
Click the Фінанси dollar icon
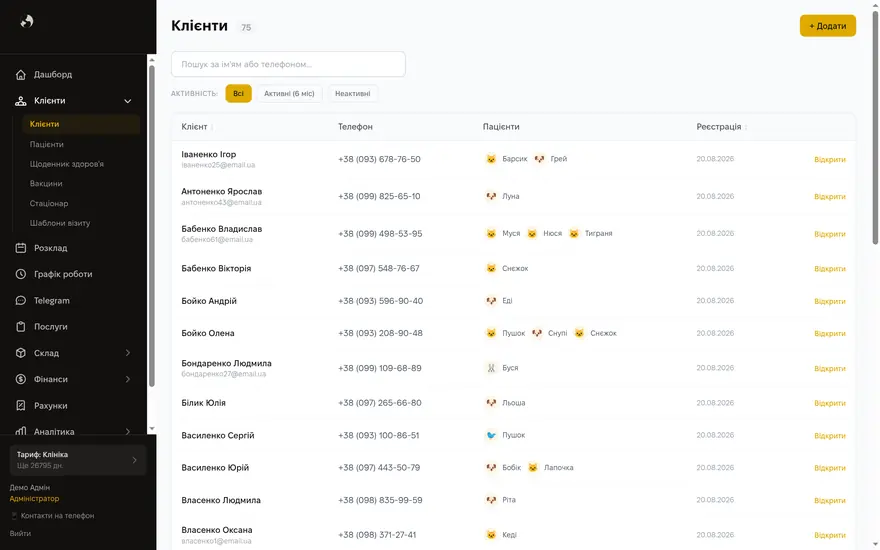21,379
